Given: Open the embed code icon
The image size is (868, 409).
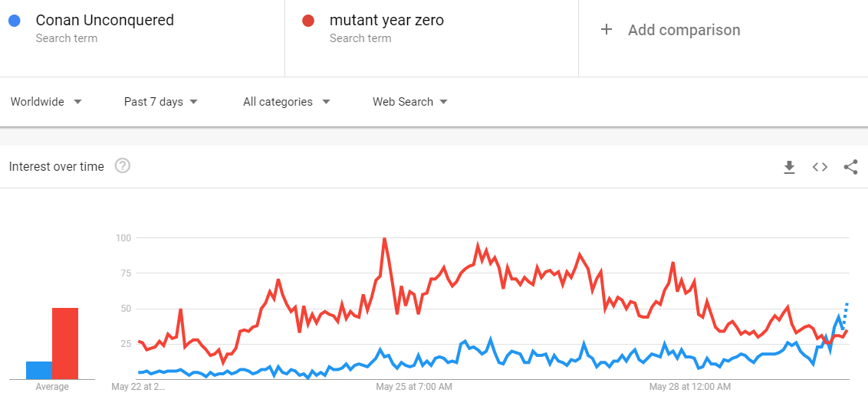Looking at the screenshot, I should pos(820,167).
